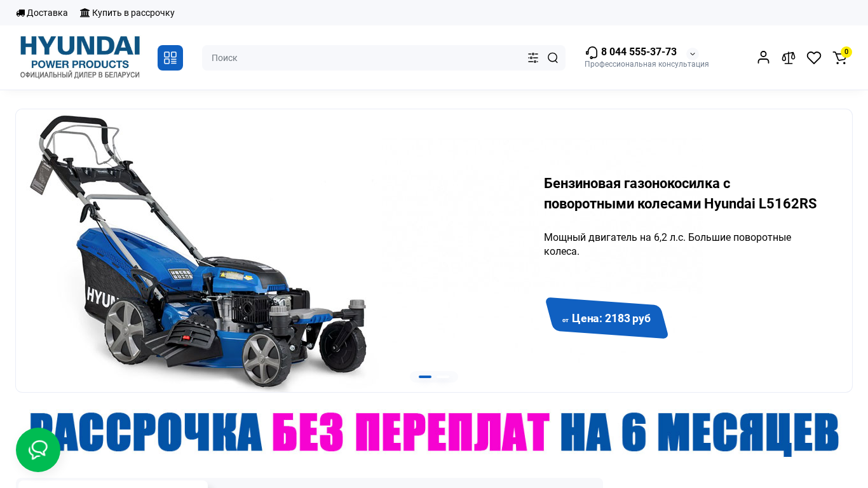Open favorites heart icon
This screenshot has width=868, height=488.
tap(814, 58)
